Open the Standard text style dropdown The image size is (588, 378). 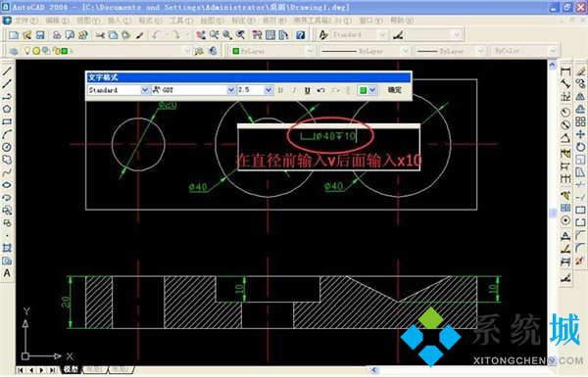click(x=144, y=90)
